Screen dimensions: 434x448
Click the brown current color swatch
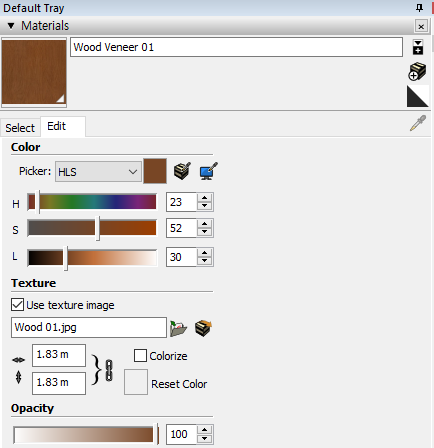[155, 171]
